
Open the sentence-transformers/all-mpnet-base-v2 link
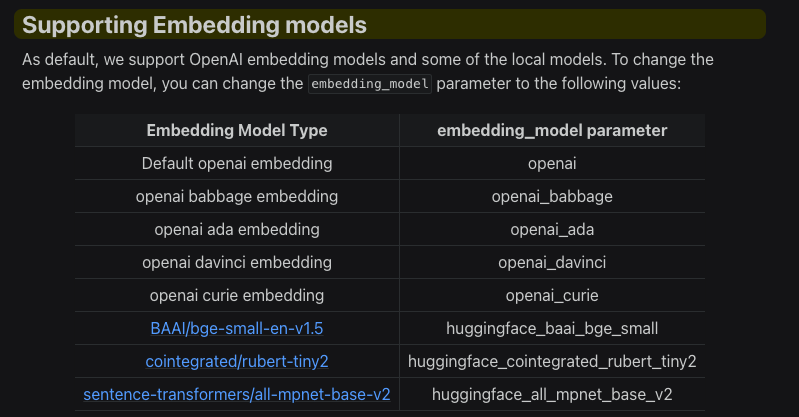(236, 395)
